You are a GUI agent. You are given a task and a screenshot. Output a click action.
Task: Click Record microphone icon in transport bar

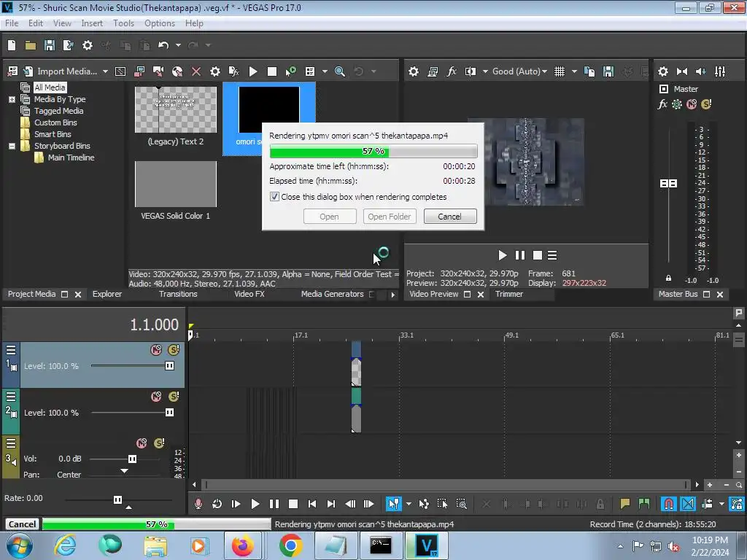[x=198, y=504]
